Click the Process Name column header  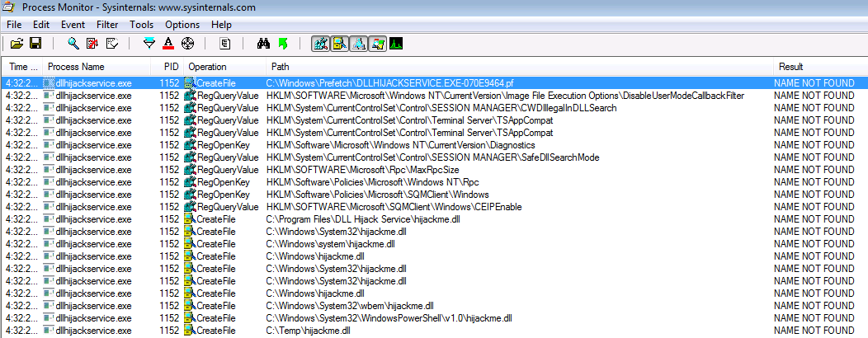click(97, 67)
